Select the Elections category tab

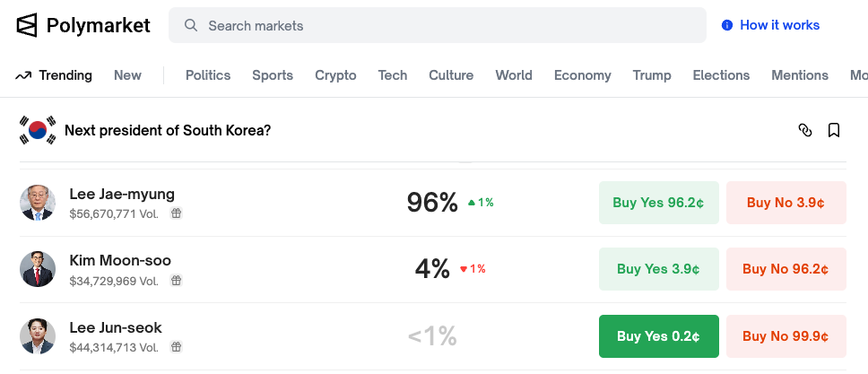721,75
